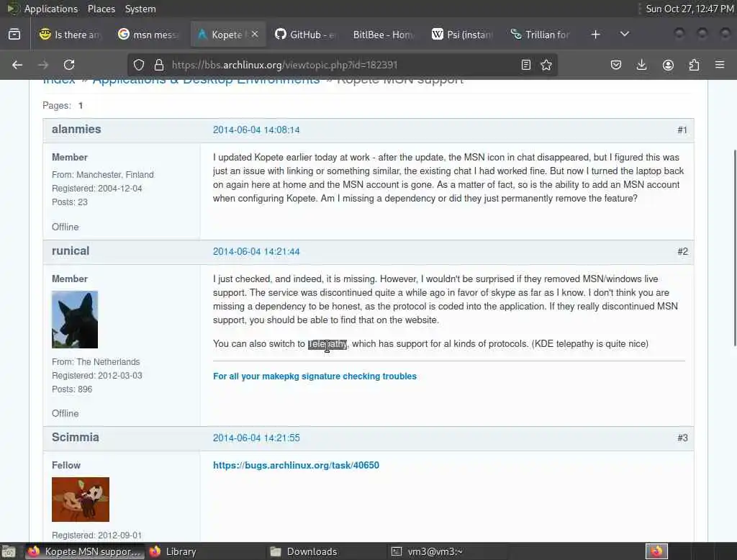Switch to 'msn mess' Google tab
Viewport: 737px width, 560px height.
(148, 35)
